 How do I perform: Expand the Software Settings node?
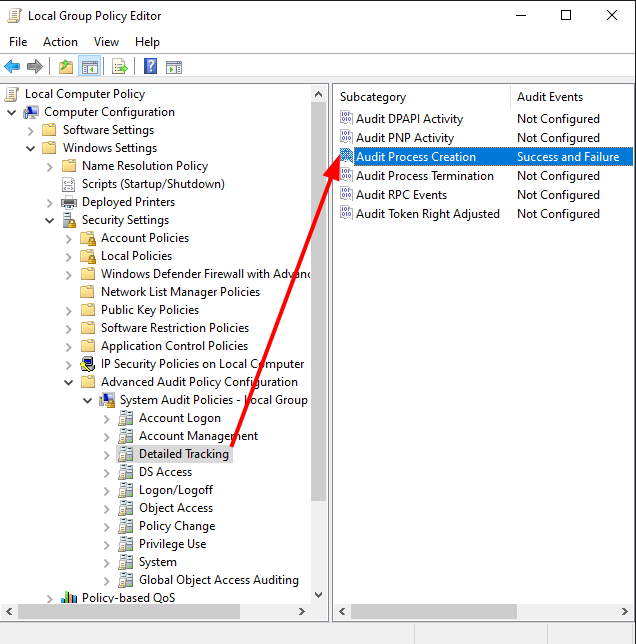[x=31, y=130]
